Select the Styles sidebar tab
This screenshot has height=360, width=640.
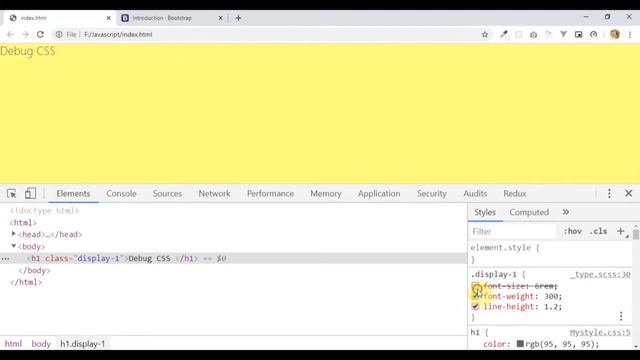pos(485,212)
